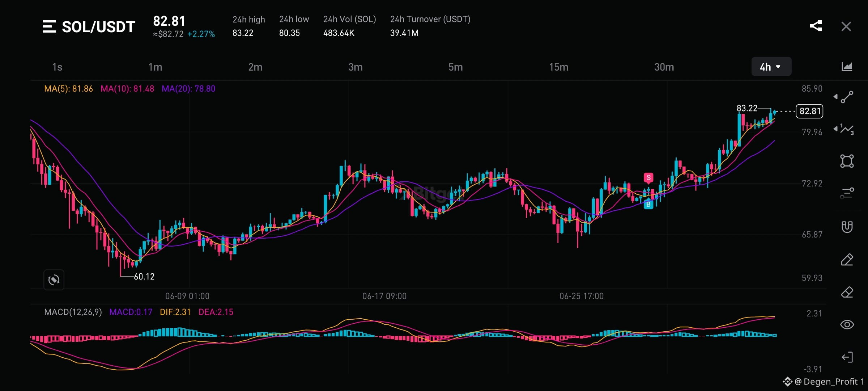This screenshot has height=391, width=868.
Task: Toggle screen rotation button on chart
Action: (x=54, y=279)
